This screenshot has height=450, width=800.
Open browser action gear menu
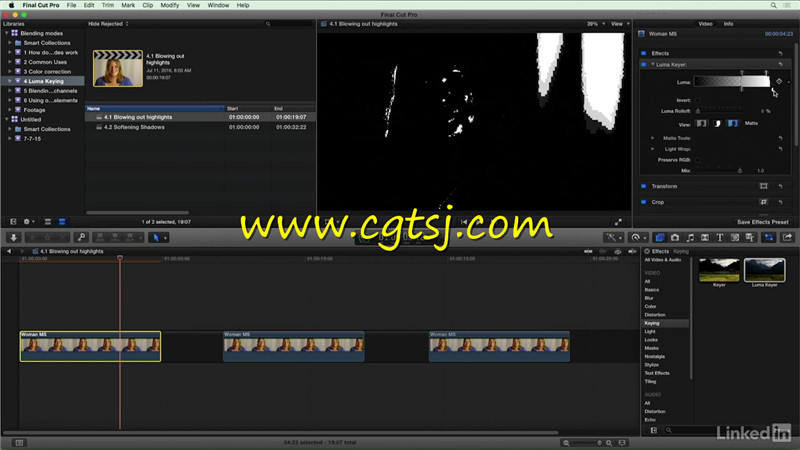pyautogui.click(x=29, y=222)
